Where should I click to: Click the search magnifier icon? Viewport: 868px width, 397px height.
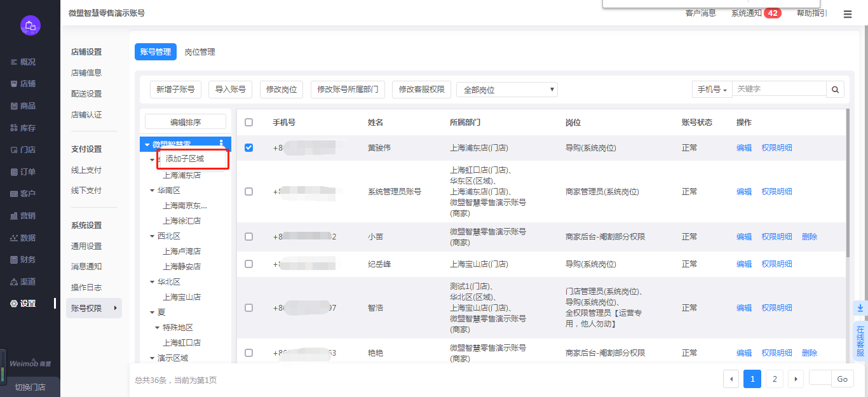coord(835,90)
